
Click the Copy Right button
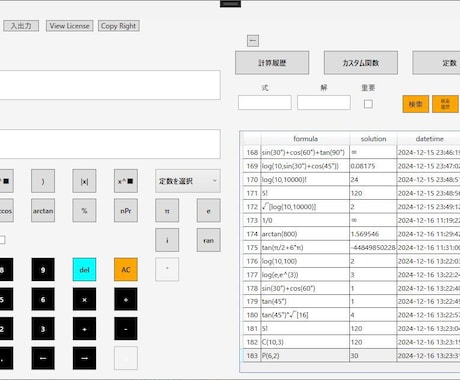coord(119,26)
